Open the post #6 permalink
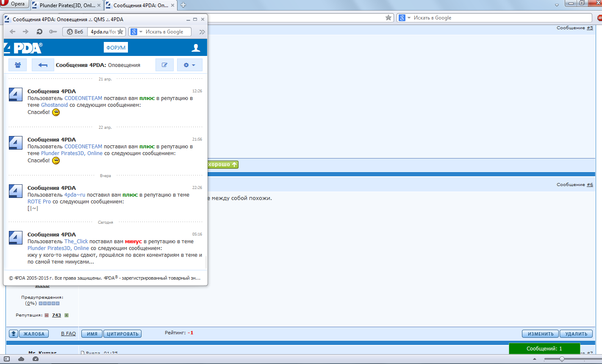The height and width of the screenshot is (364, 602). tap(590, 185)
